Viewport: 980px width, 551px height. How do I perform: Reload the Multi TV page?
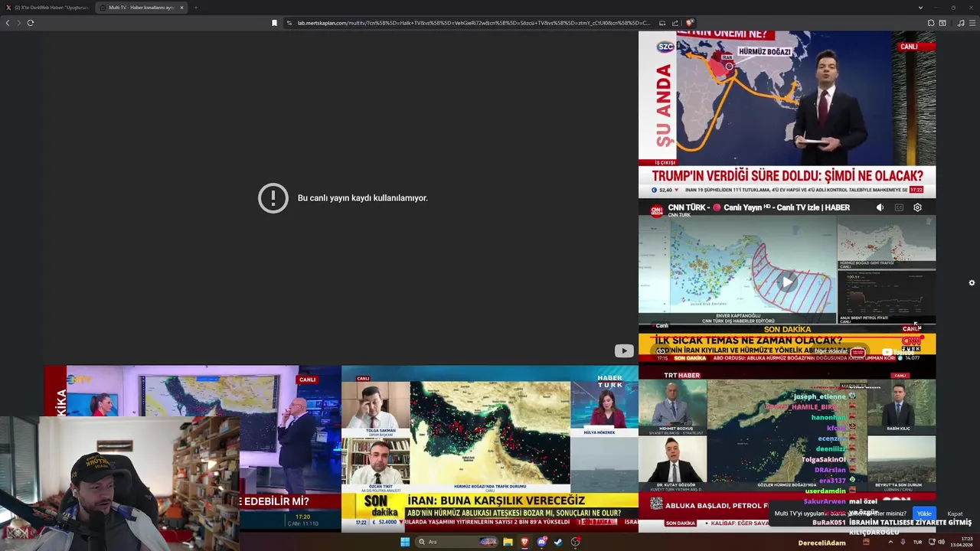[31, 23]
